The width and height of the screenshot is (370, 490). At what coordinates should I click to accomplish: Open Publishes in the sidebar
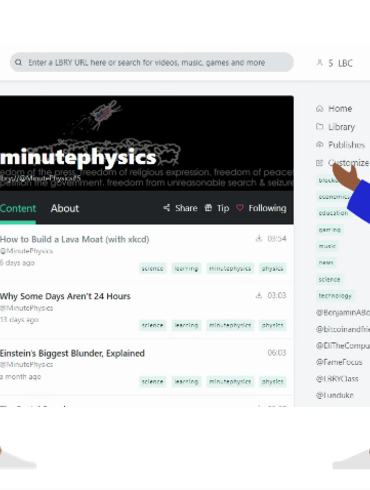(346, 145)
